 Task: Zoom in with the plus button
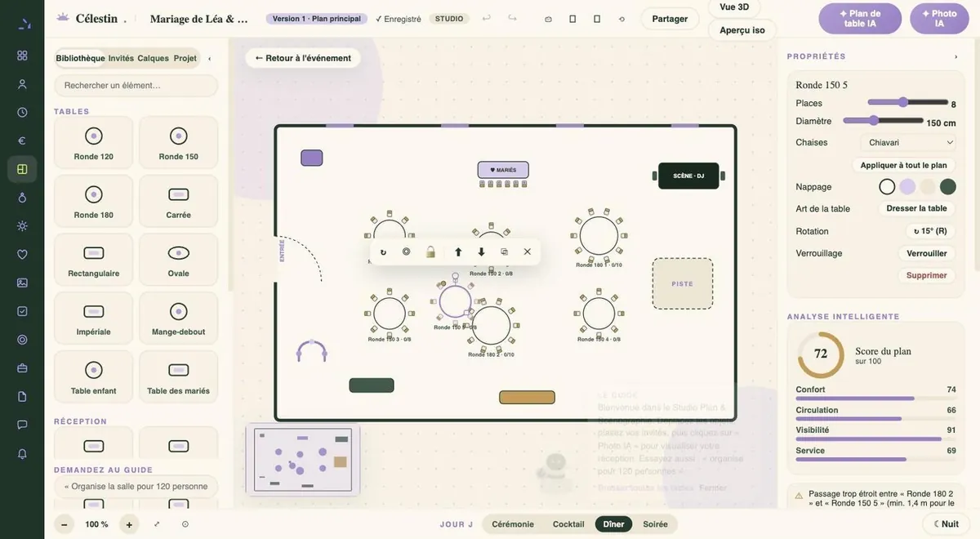tap(129, 524)
